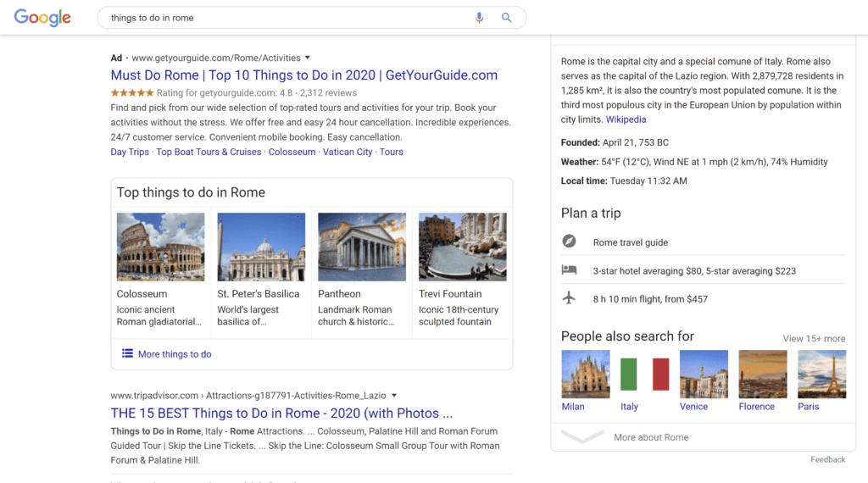868x483 pixels.
Task: Open the Wikipedia link in Rome description
Action: [626, 119]
